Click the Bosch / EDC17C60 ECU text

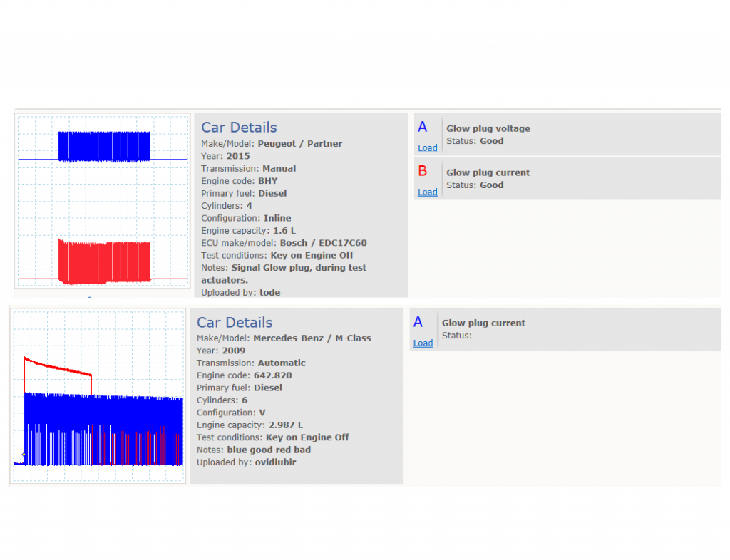pyautogui.click(x=323, y=243)
